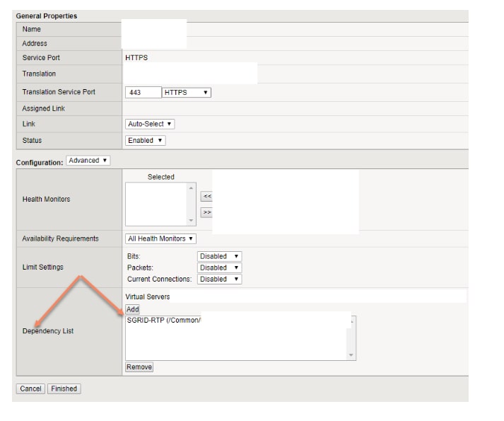Click the << move-left button for Health Monitors
The width and height of the screenshot is (504, 421).
207,196
